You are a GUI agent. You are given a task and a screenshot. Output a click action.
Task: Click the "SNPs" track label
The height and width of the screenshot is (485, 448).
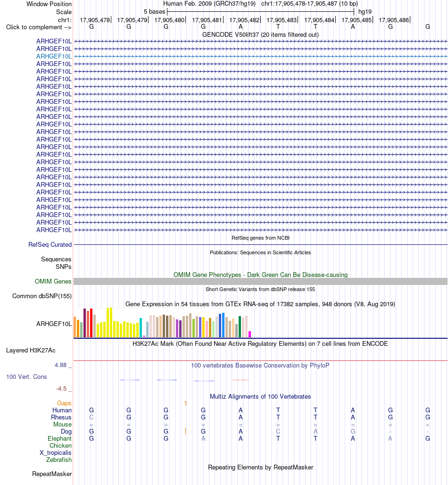tap(63, 267)
